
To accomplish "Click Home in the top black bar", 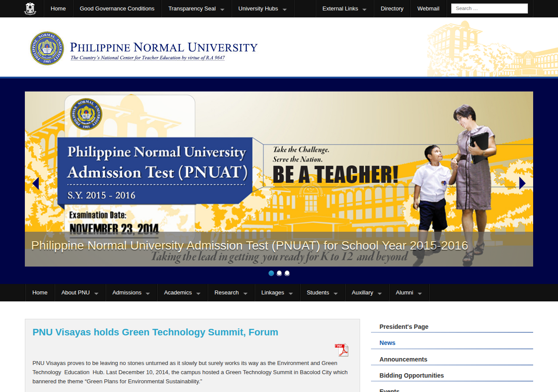I will pos(58,9).
